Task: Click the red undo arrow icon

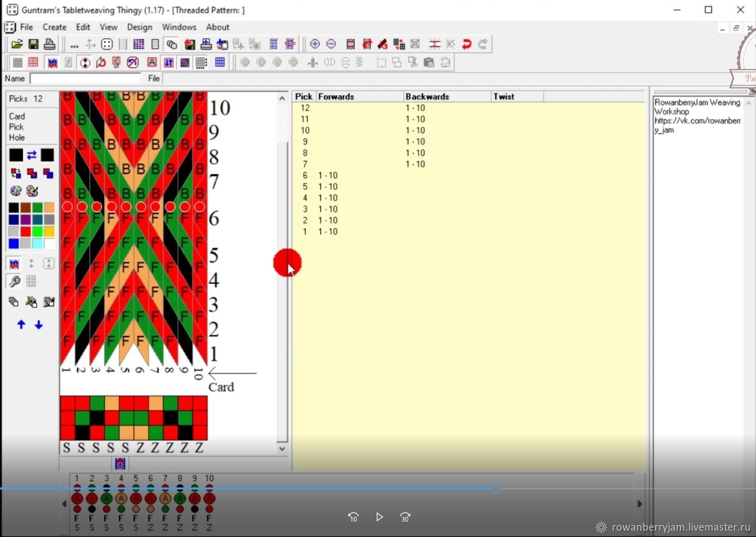Action: click(467, 44)
